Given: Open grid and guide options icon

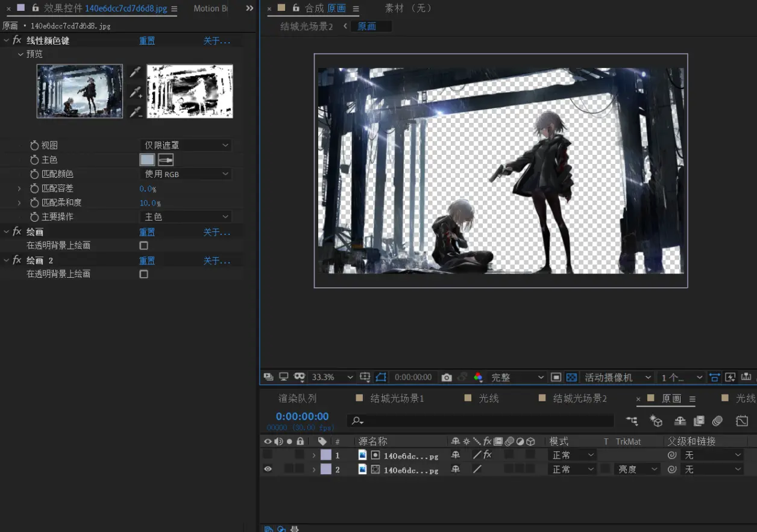Looking at the screenshot, I should [x=365, y=377].
